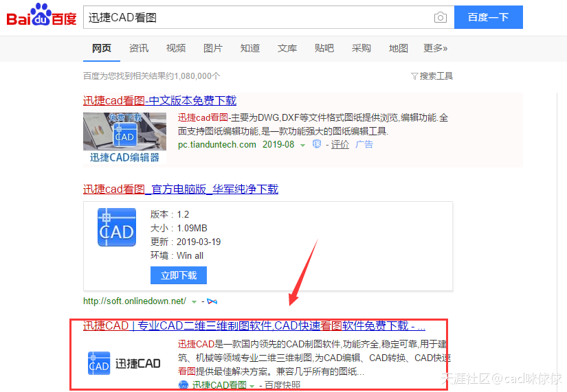
Task: Click the 保 guarantee badge icon
Action: (x=317, y=144)
